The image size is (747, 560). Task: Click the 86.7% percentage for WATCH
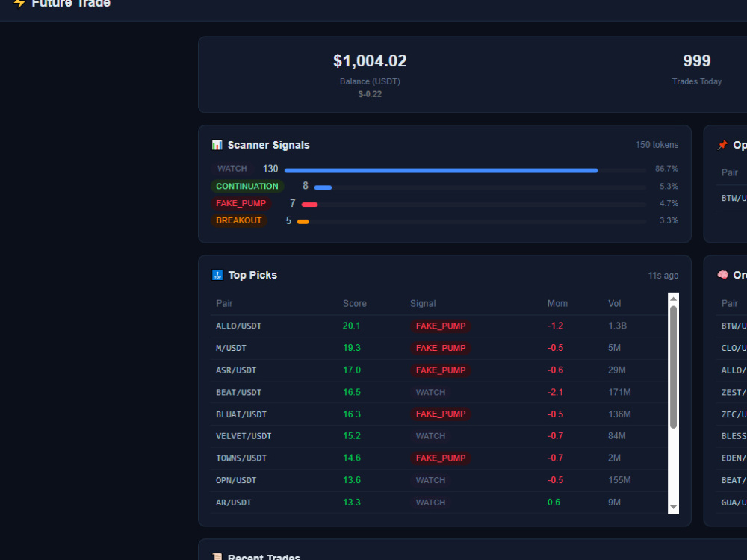point(666,169)
